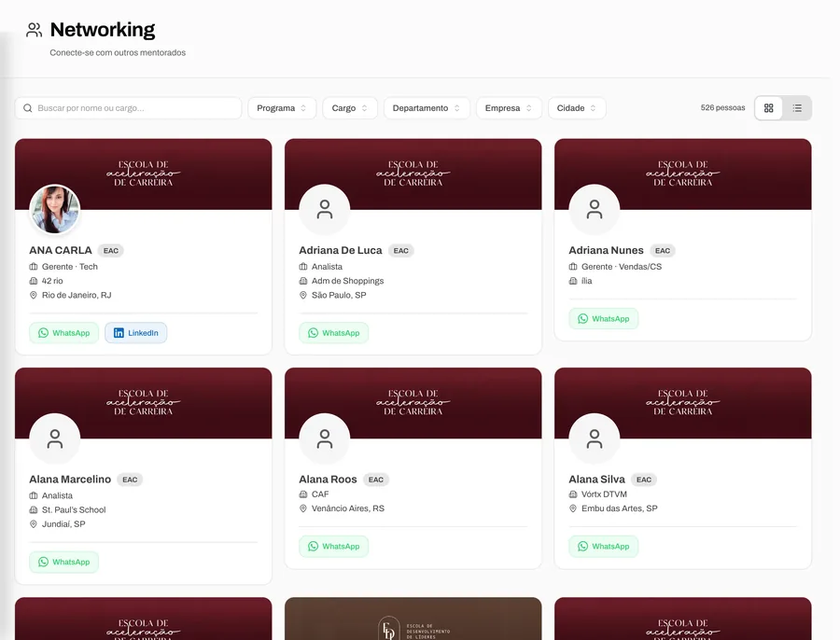Expand the Departamento filter dropdown

pos(427,108)
